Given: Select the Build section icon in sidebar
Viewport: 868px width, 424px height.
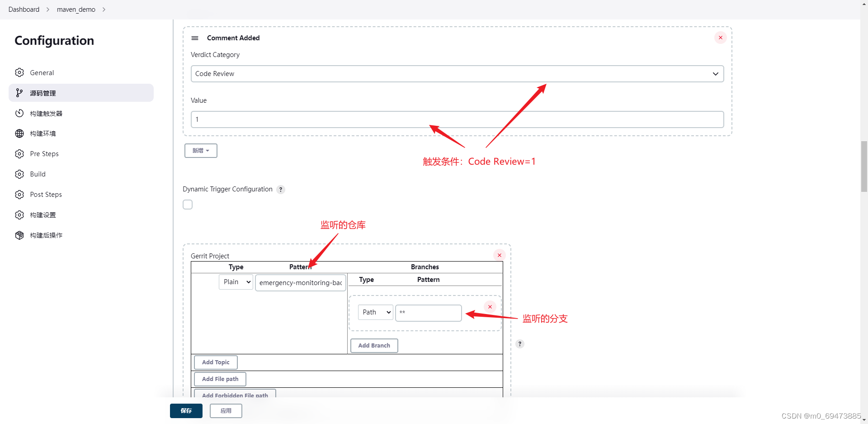Looking at the screenshot, I should coord(19,174).
